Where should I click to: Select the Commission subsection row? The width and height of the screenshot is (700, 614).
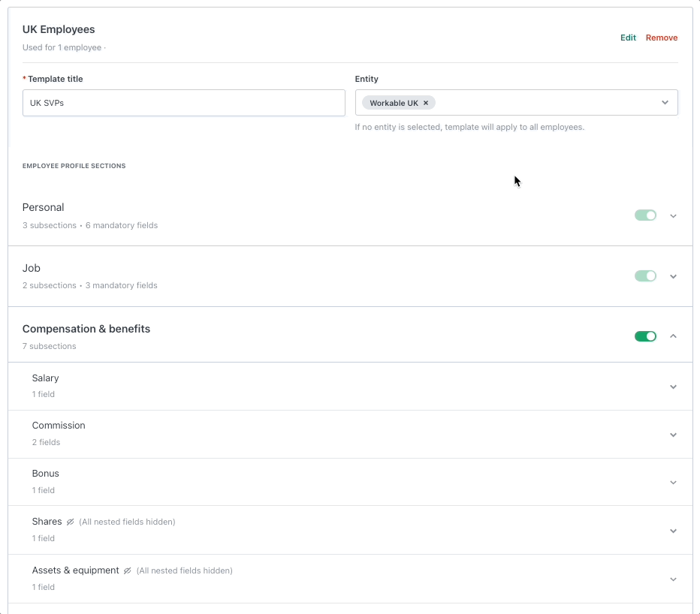point(350,434)
